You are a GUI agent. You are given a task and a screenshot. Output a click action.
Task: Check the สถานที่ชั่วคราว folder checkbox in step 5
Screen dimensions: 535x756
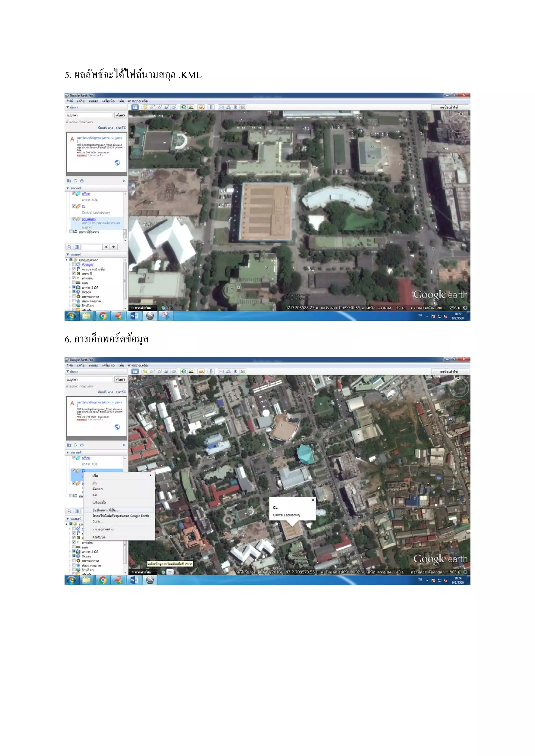(71, 232)
